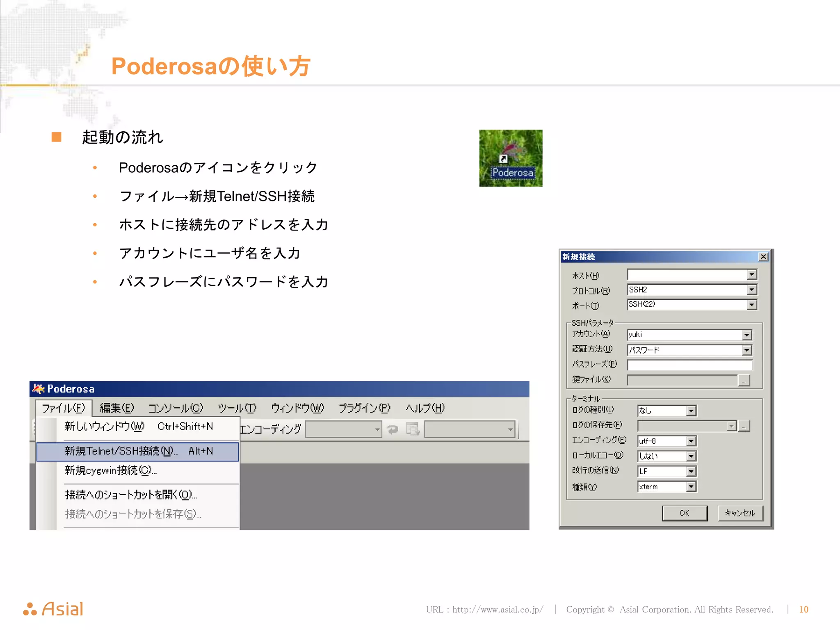This screenshot has height=630, width=840.
Task: Click the SSHパラメータ group label
Action: click(x=593, y=323)
